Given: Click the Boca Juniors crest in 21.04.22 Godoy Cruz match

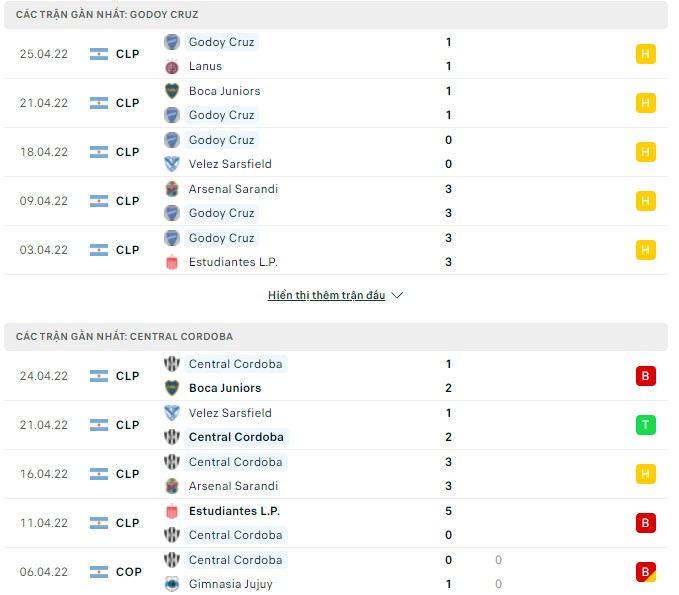Looking at the screenshot, I should tap(172, 91).
